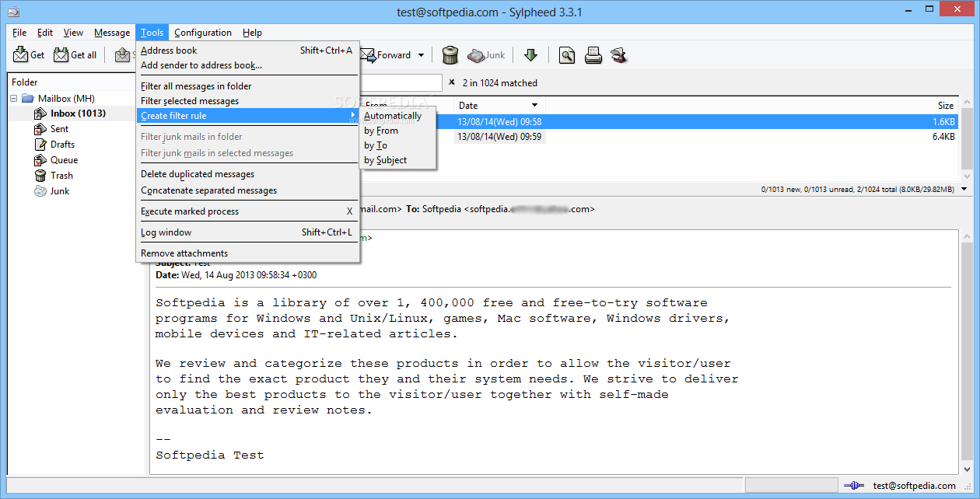Clear search with the X button

451,82
